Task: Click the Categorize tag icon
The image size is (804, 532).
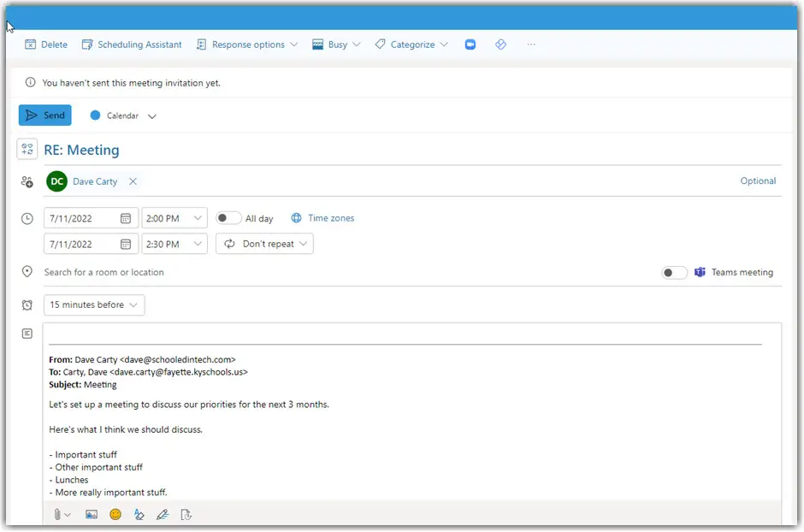Action: tap(380, 44)
